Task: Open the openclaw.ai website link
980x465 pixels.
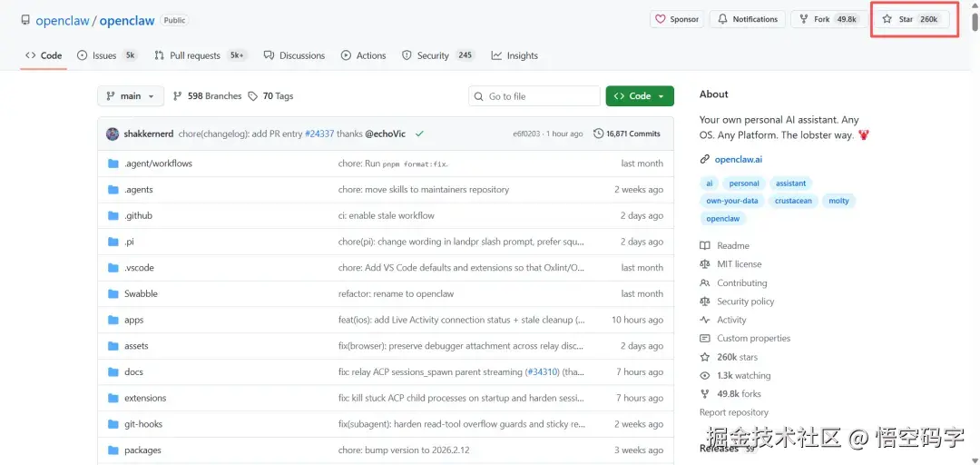Action: pyautogui.click(x=739, y=160)
